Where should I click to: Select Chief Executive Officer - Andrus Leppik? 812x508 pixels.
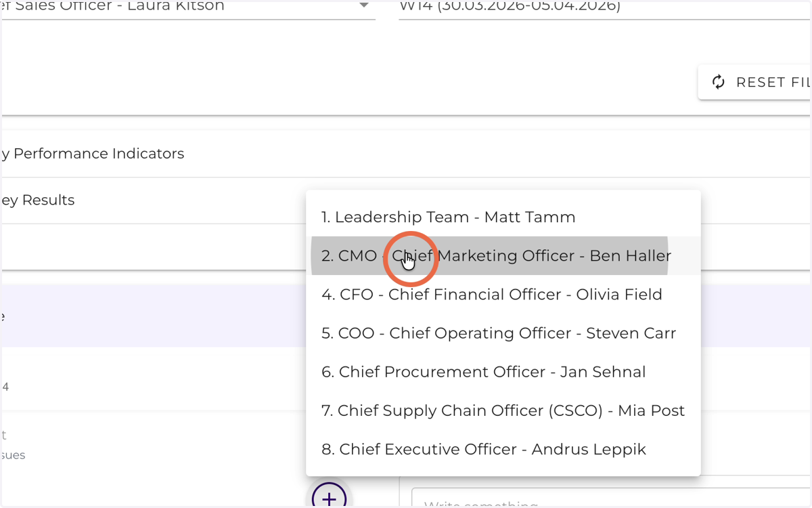pyautogui.click(x=503, y=448)
